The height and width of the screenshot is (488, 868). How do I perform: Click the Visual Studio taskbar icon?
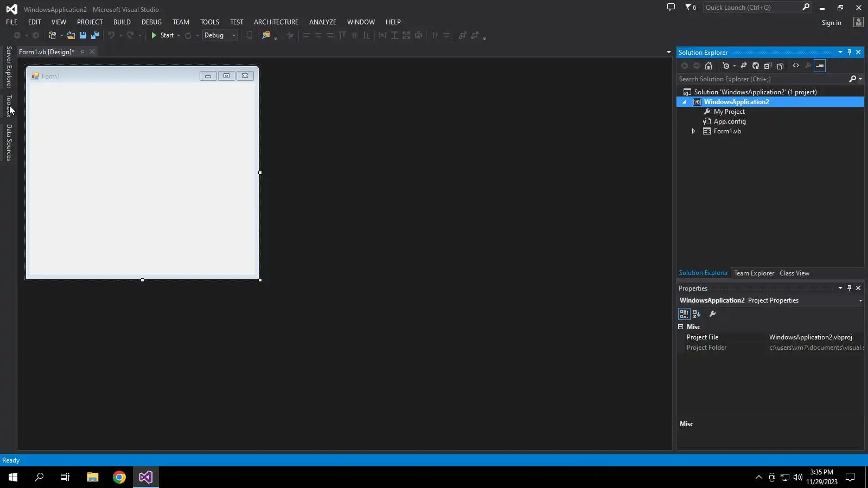[x=146, y=477]
